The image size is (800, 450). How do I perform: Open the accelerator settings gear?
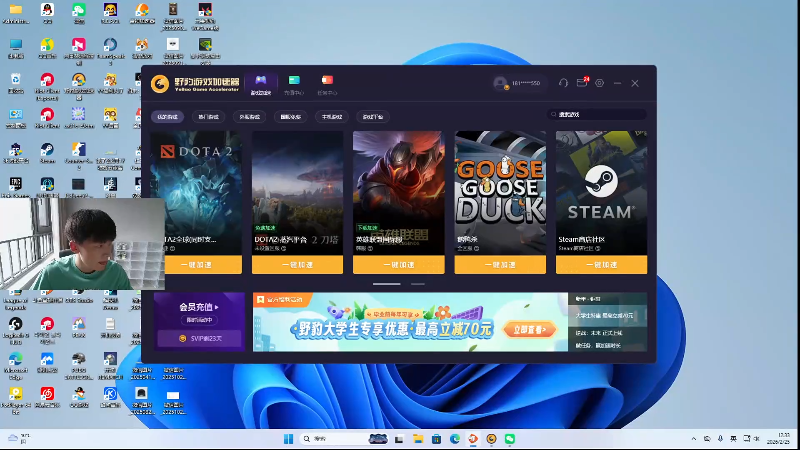pos(599,83)
